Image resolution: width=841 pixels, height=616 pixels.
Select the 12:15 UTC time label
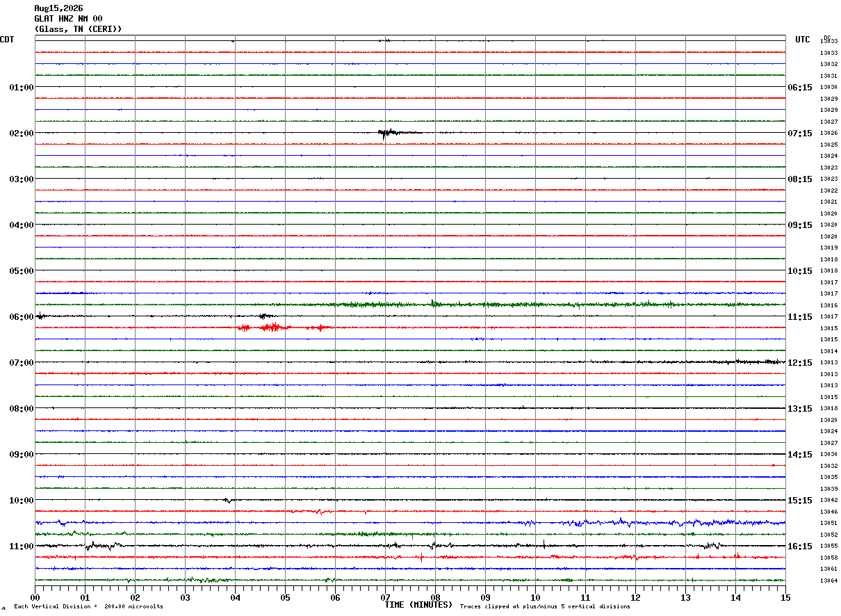click(x=800, y=363)
